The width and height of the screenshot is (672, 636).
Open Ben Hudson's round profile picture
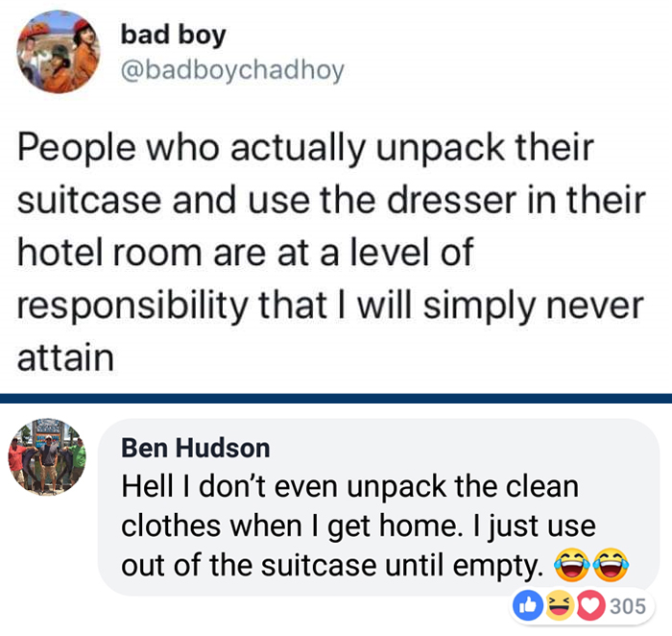tap(47, 457)
